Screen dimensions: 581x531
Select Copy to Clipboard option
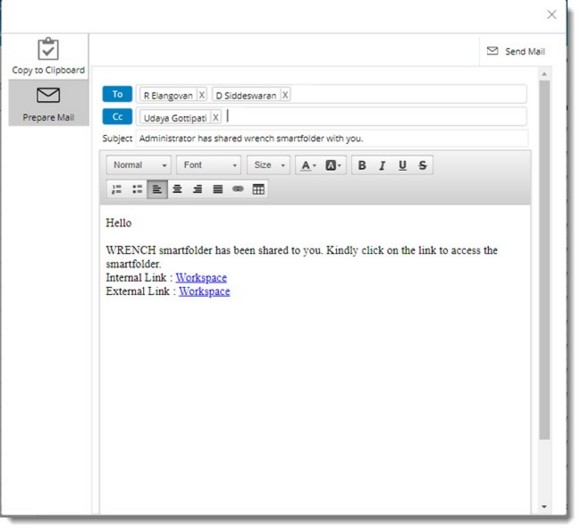point(48,57)
